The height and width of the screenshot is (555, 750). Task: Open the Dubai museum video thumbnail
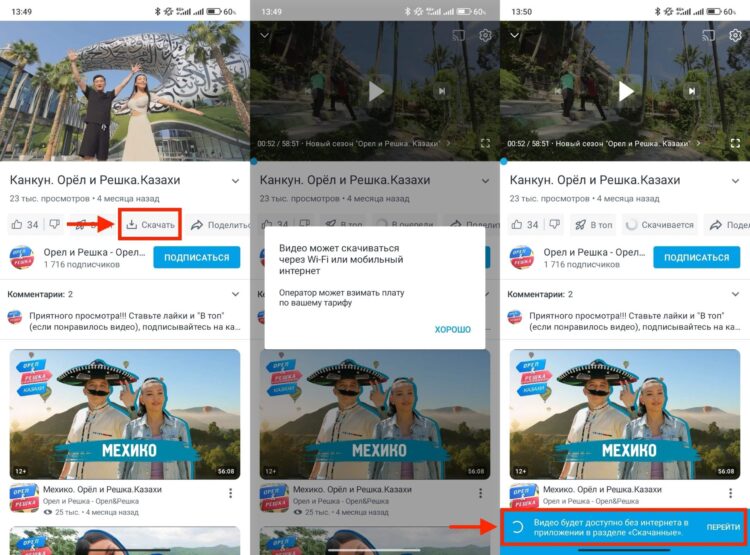tap(125, 91)
